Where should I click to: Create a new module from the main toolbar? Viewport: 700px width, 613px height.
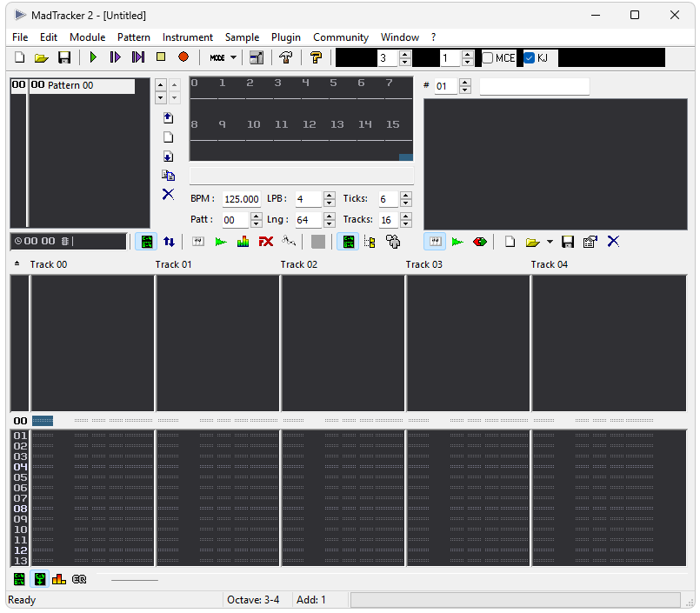pos(20,57)
